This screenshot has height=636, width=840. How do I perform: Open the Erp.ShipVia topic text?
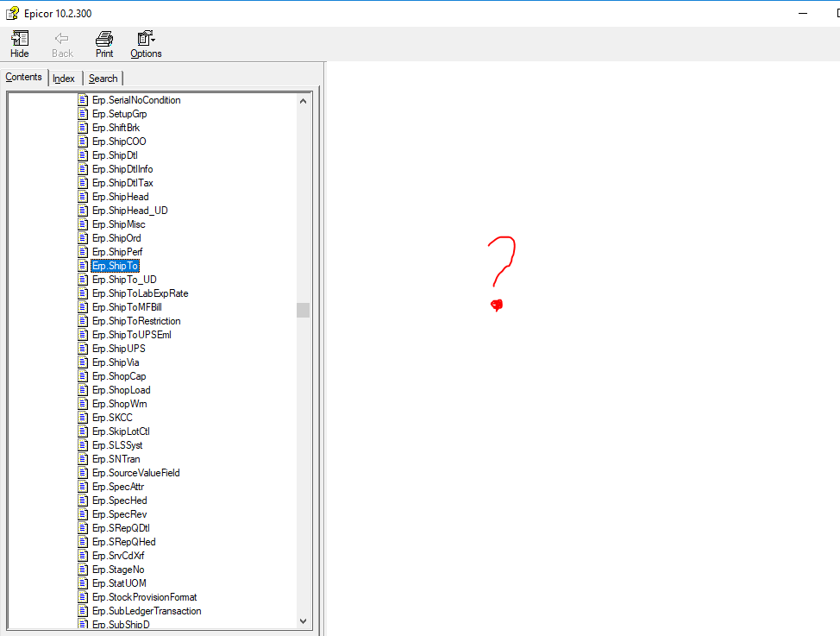point(116,362)
